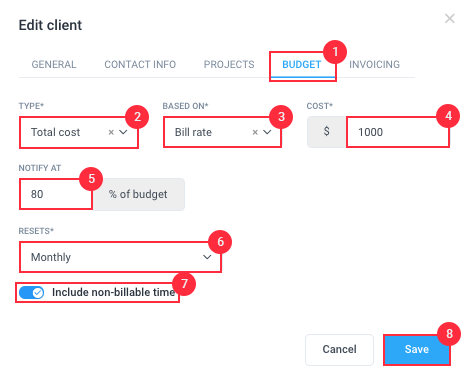The image size is (473, 387).
Task: Open the Contact Info tab
Action: 140,64
